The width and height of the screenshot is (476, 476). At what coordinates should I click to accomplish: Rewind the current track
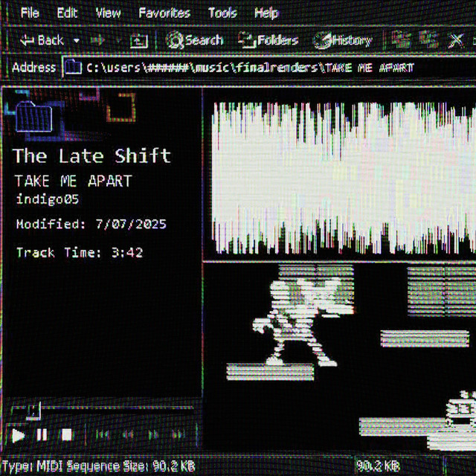[x=128, y=434]
